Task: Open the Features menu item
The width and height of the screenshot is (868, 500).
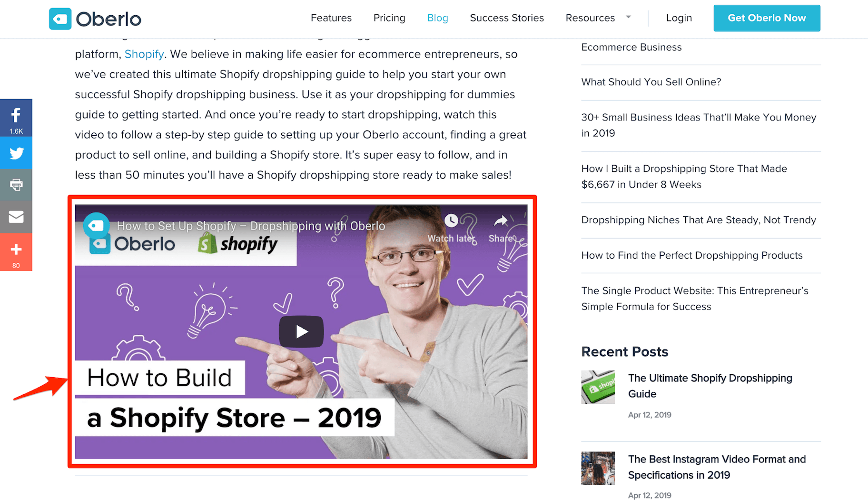Action: (x=331, y=18)
